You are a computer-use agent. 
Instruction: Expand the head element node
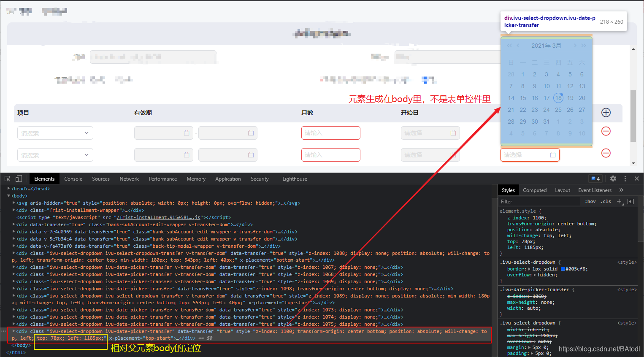(9, 189)
